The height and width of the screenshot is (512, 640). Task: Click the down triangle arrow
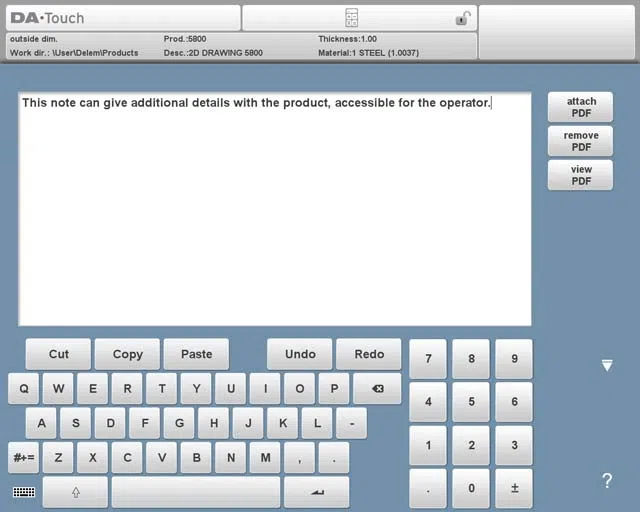point(607,365)
